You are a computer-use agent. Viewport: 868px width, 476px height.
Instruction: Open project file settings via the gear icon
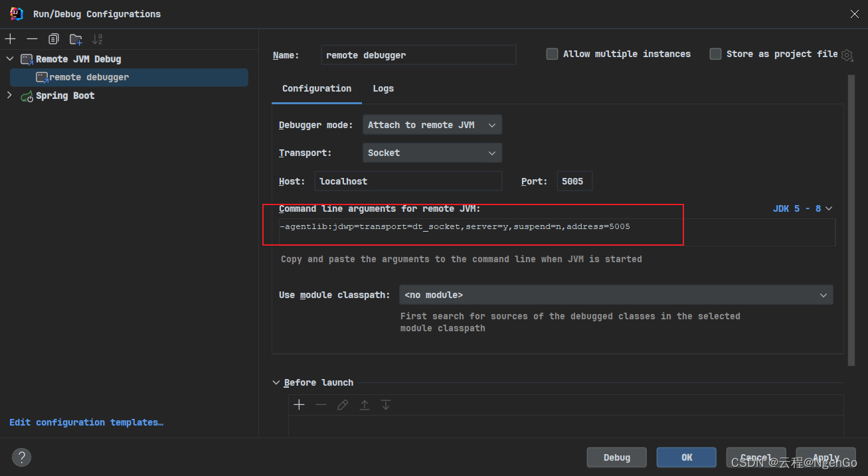click(847, 56)
